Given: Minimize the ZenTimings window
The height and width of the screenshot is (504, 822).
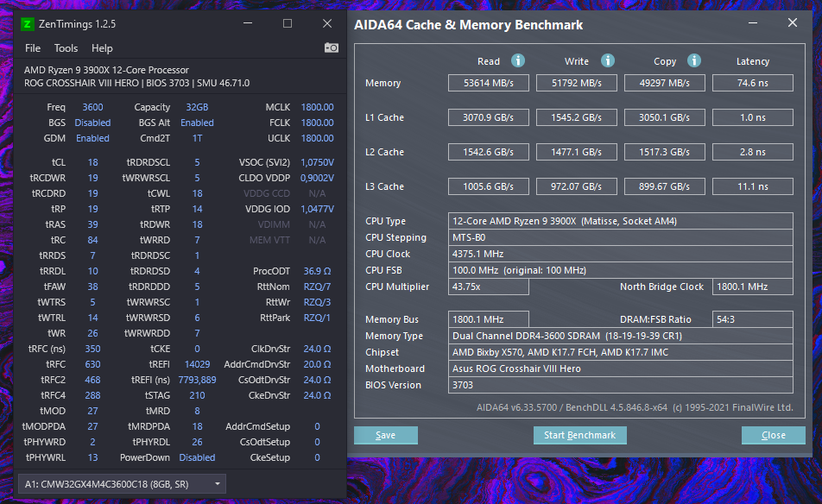Looking at the screenshot, I should (x=248, y=23).
